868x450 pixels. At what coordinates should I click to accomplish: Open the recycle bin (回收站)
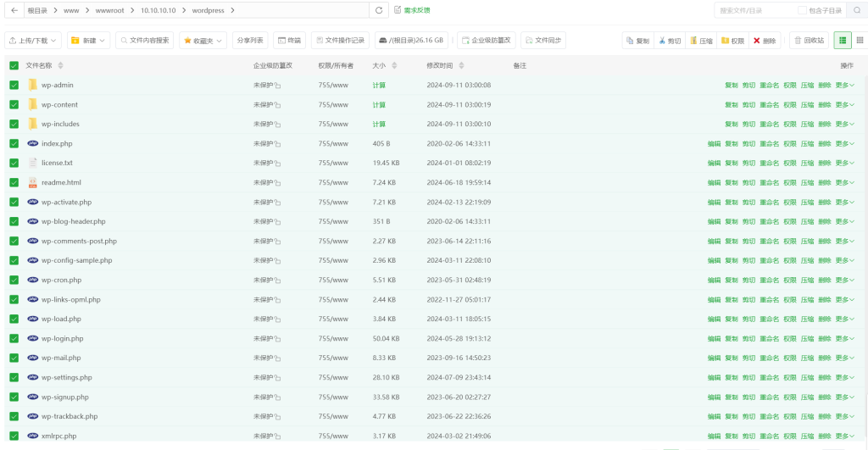coord(809,40)
